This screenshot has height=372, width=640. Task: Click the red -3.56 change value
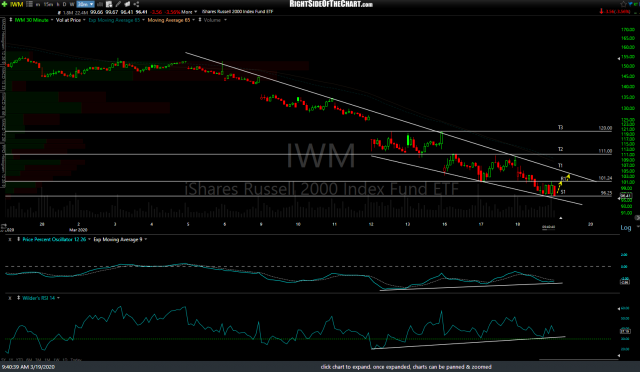pyautogui.click(x=156, y=12)
